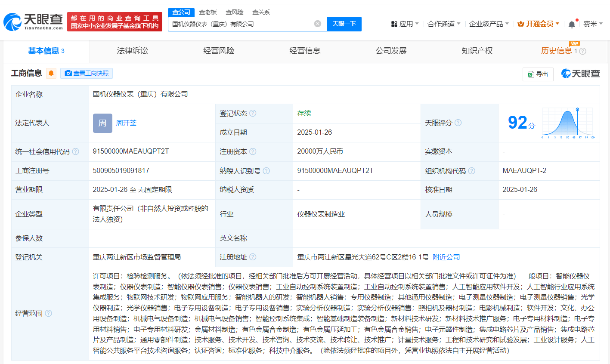Viewport: 610px width, 364px height.
Task: Switch to the 知识产权 tab
Action: [477, 51]
